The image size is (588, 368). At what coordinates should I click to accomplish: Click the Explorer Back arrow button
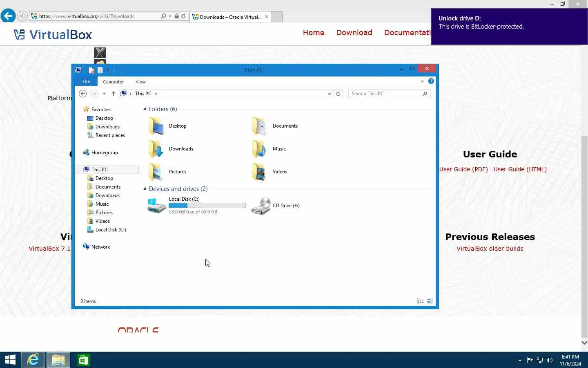(82, 94)
